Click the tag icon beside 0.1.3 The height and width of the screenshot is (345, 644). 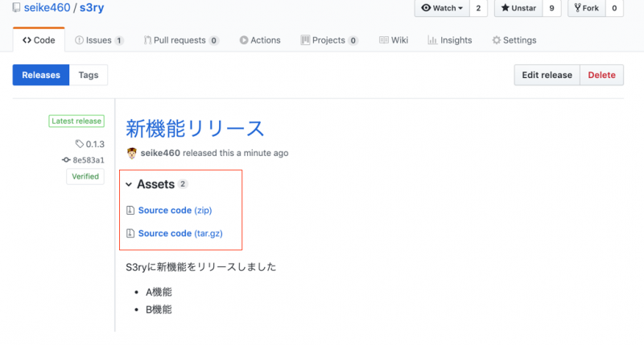[79, 144]
